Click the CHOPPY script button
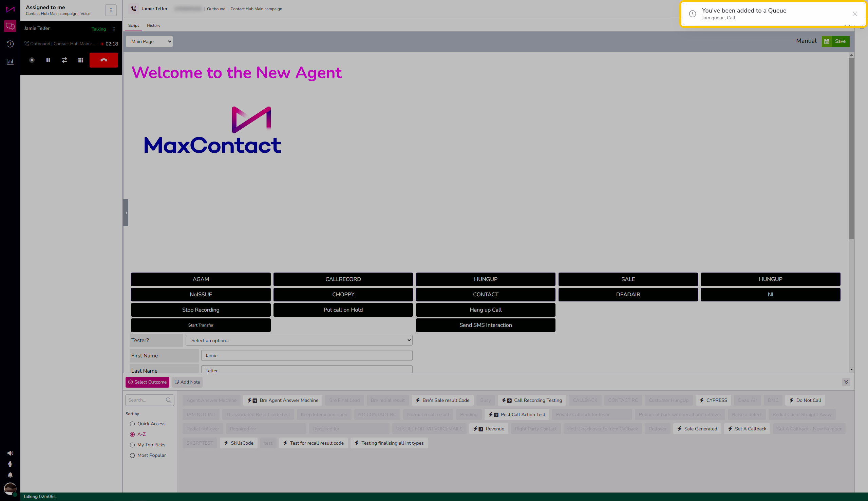This screenshot has height=501, width=868. 343,295
